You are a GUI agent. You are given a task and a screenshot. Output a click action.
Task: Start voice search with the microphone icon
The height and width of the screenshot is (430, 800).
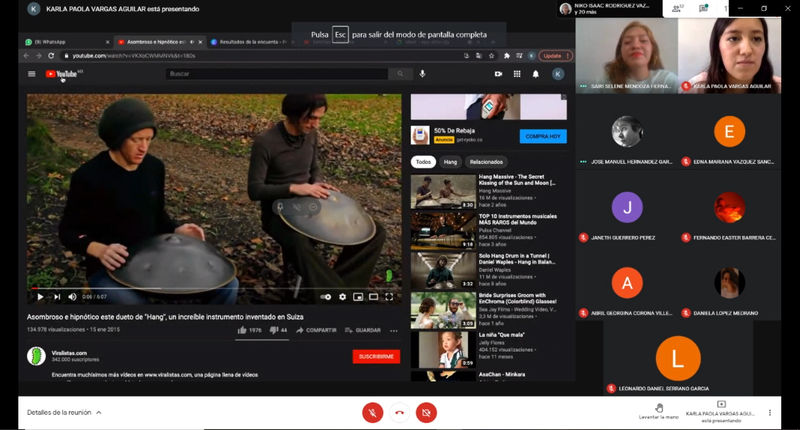click(x=422, y=74)
